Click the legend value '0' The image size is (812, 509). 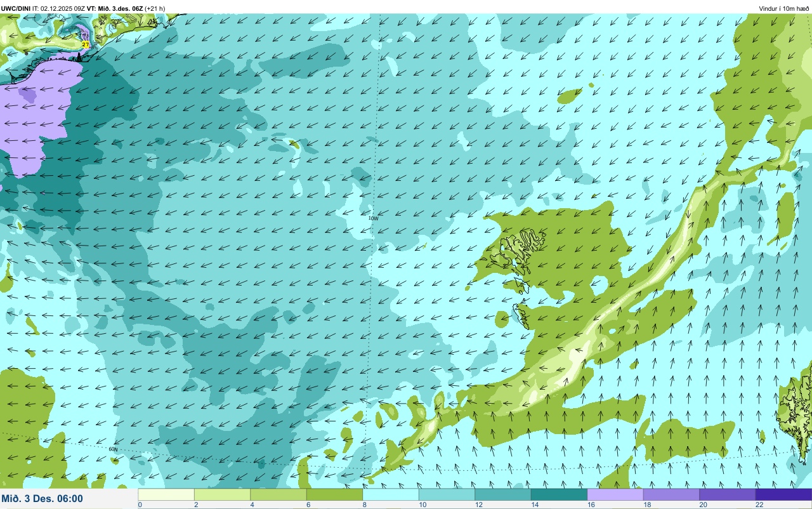(140, 505)
